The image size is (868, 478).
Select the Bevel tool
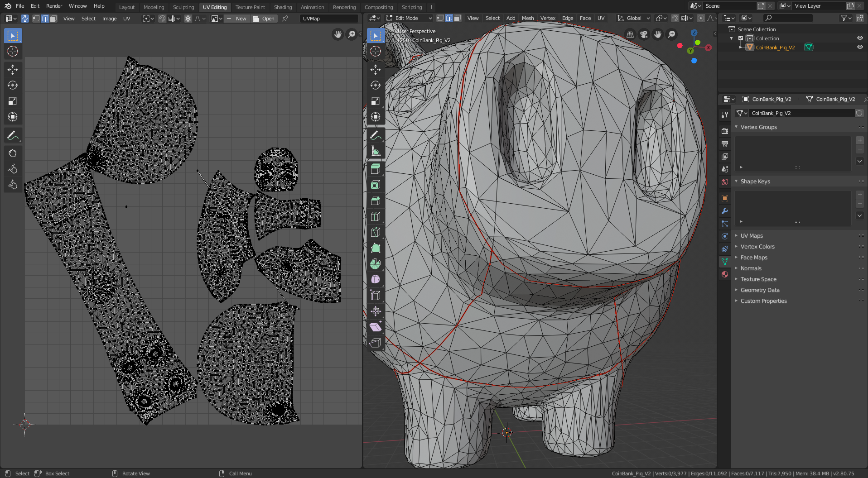click(x=376, y=201)
